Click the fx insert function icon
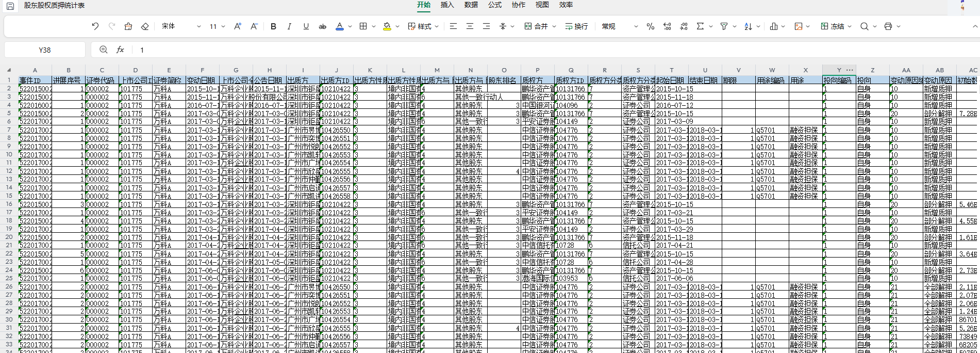Viewport: 980px width, 353px height. 120,50
